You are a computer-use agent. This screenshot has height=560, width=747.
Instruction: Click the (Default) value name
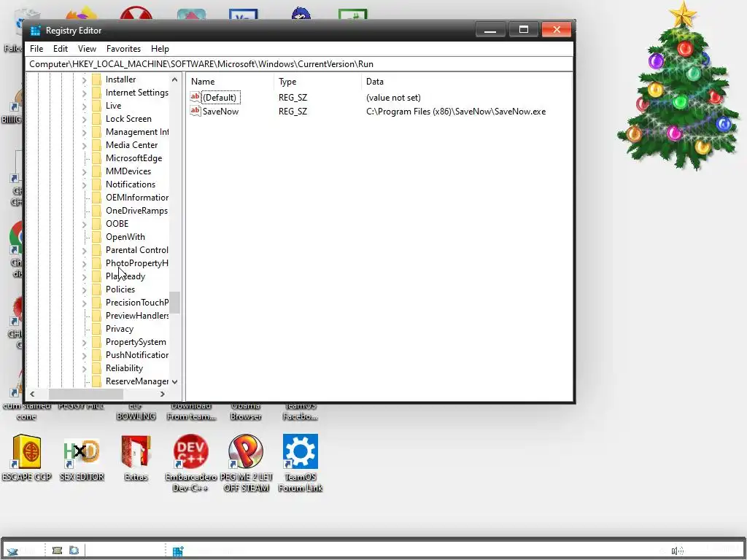click(219, 98)
